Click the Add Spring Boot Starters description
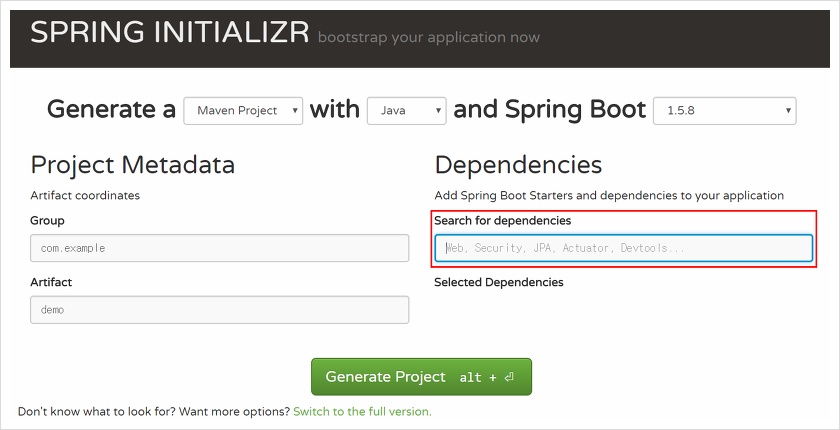 pyautogui.click(x=609, y=195)
